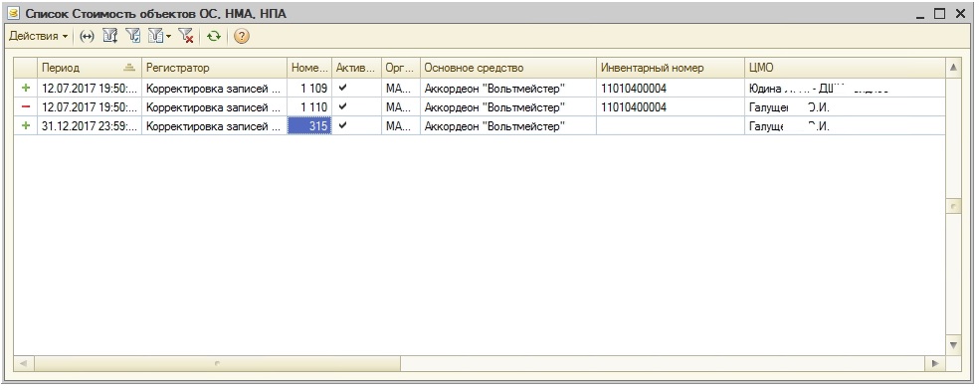Viewport: 980px width, 391px height.
Task: Click the active checkmark in row 1 110
Action: click(x=342, y=106)
